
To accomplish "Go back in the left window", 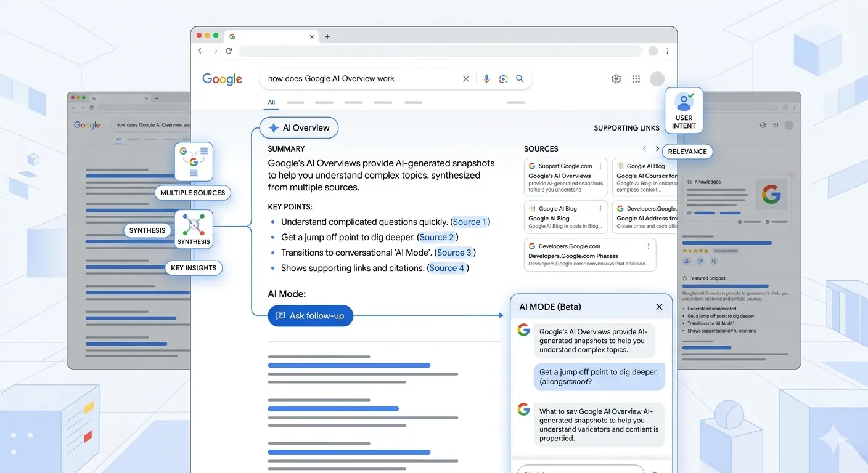I will [x=74, y=108].
